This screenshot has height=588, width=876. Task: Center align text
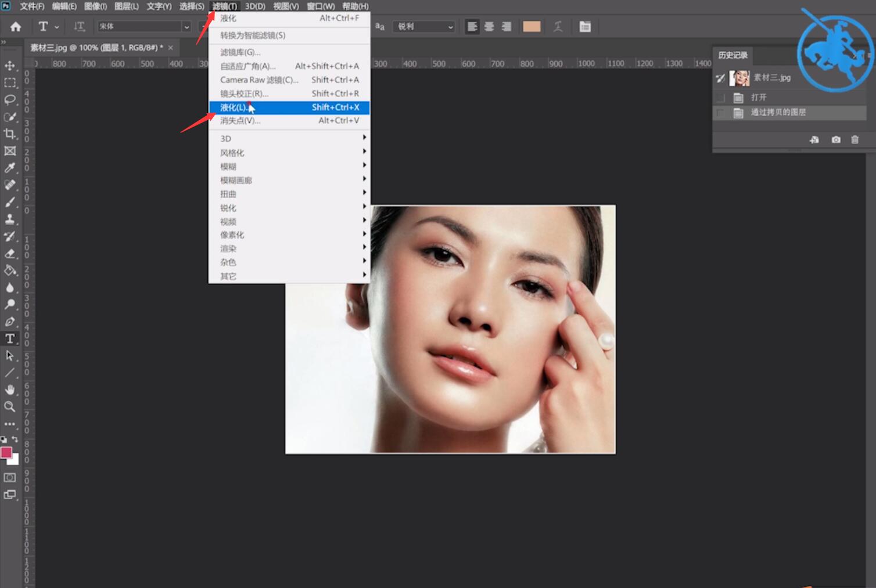[x=489, y=27]
